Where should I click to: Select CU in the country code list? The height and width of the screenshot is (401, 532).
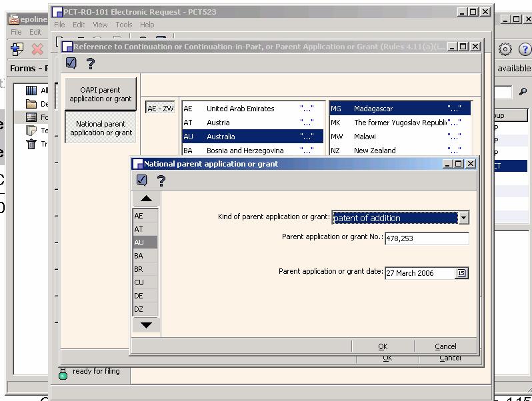pyautogui.click(x=145, y=282)
